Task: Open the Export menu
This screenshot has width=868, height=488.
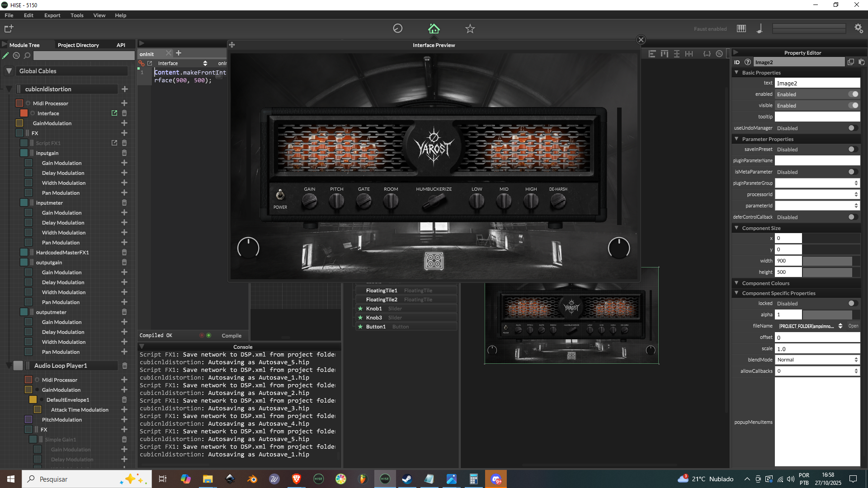Action: (x=52, y=15)
